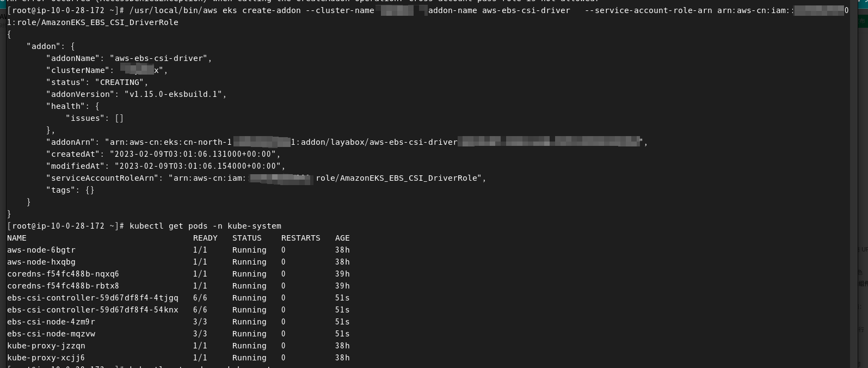Click the terminal's vertical scrollbar strip

click(854, 184)
